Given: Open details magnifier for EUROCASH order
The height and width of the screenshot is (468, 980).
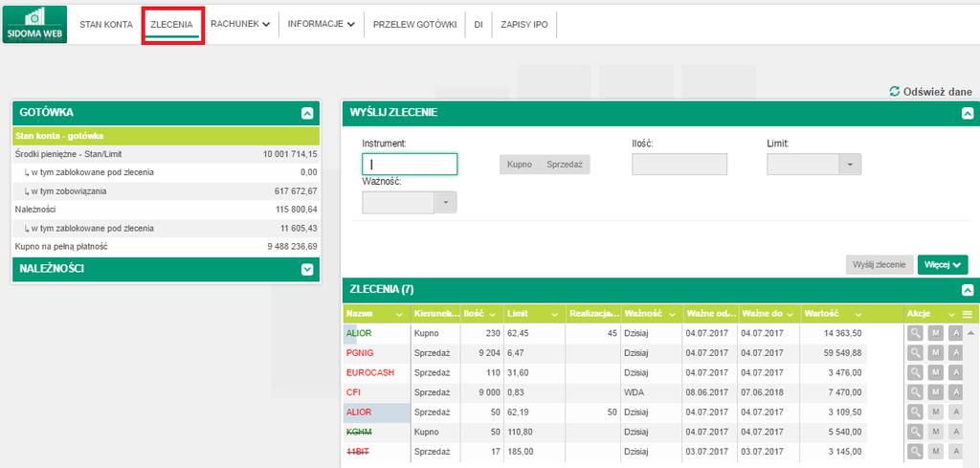Looking at the screenshot, I should [915, 373].
